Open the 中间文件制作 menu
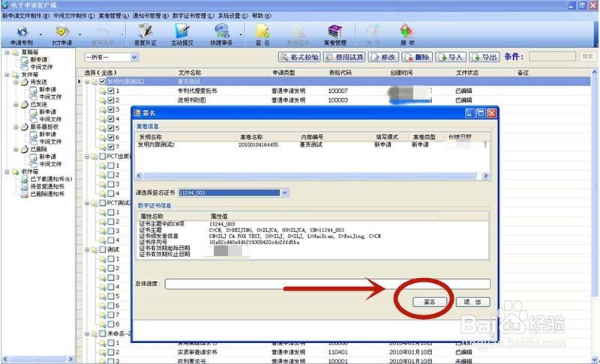 click(x=73, y=16)
